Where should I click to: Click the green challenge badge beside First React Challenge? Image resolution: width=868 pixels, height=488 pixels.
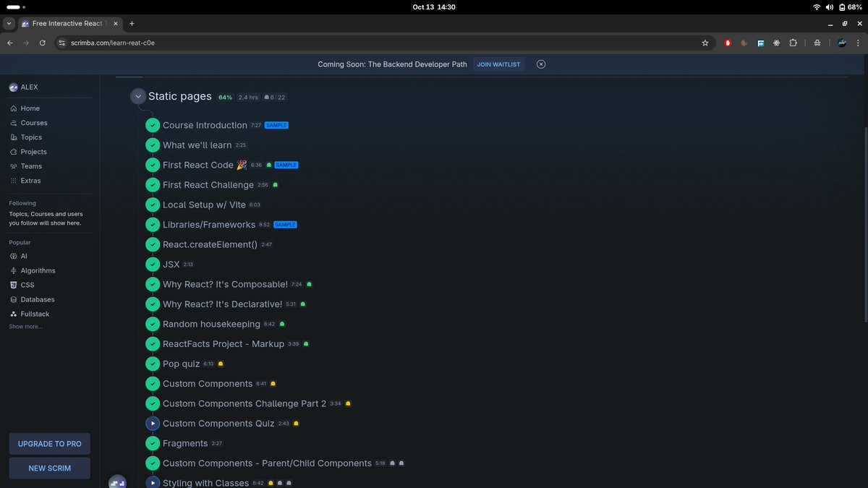pyautogui.click(x=275, y=185)
